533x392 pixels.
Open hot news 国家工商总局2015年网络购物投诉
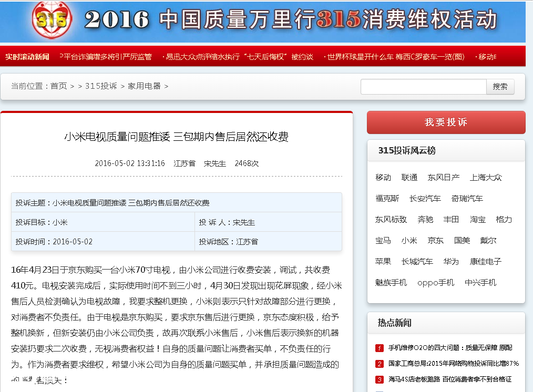click(454, 364)
